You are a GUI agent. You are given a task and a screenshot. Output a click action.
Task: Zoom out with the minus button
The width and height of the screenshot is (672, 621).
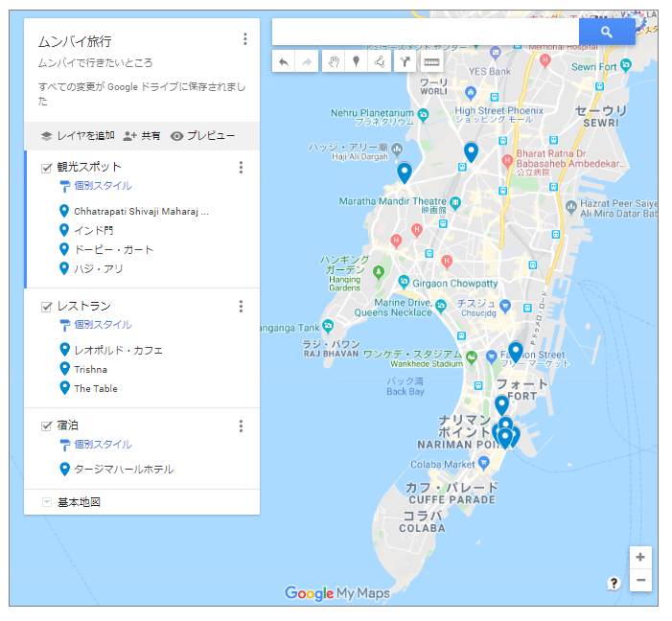click(x=640, y=580)
